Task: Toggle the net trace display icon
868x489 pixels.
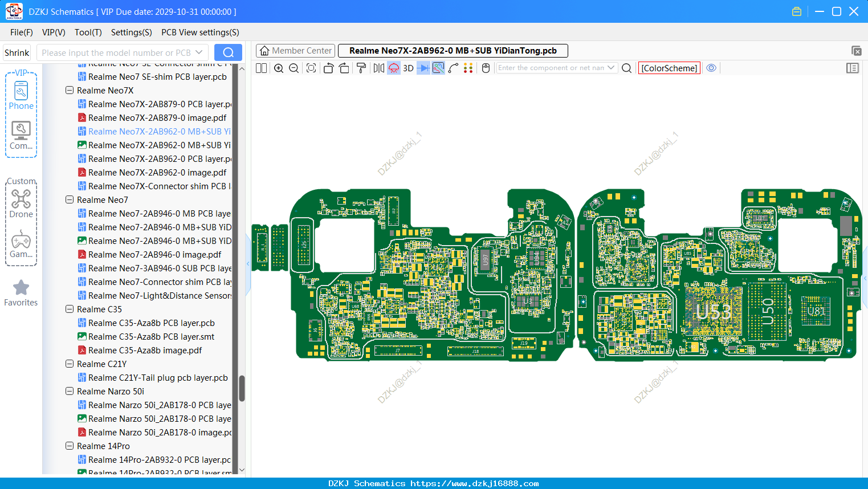Action: point(438,68)
